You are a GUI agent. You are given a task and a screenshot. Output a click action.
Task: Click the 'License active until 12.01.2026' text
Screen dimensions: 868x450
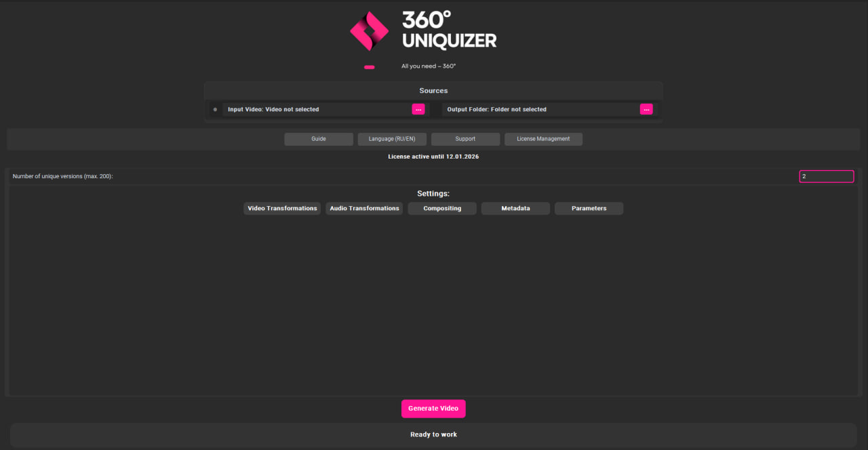(x=433, y=156)
